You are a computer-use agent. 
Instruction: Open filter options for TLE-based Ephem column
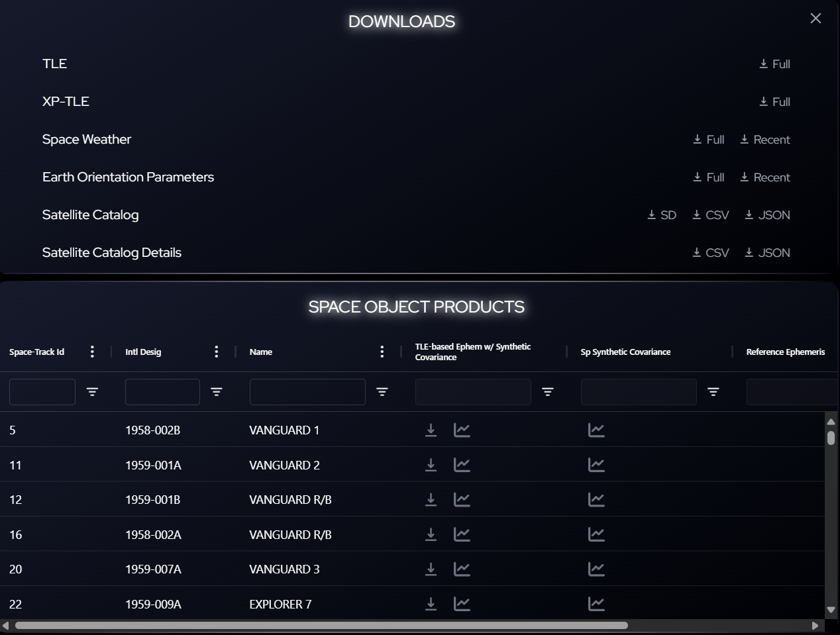(x=548, y=392)
